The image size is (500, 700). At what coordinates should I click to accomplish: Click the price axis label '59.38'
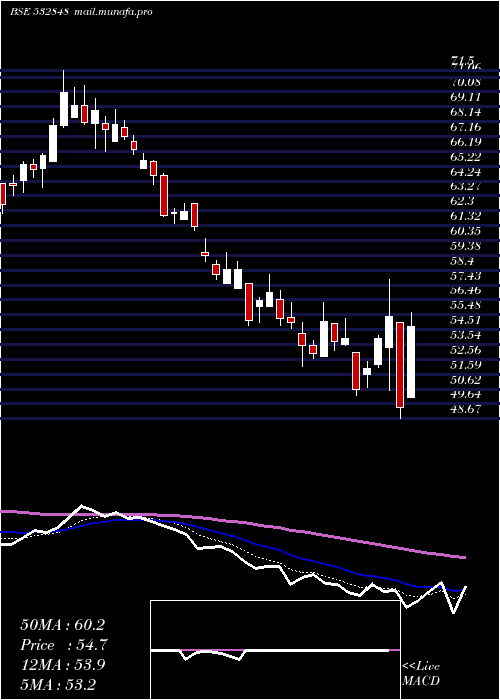coord(466,246)
